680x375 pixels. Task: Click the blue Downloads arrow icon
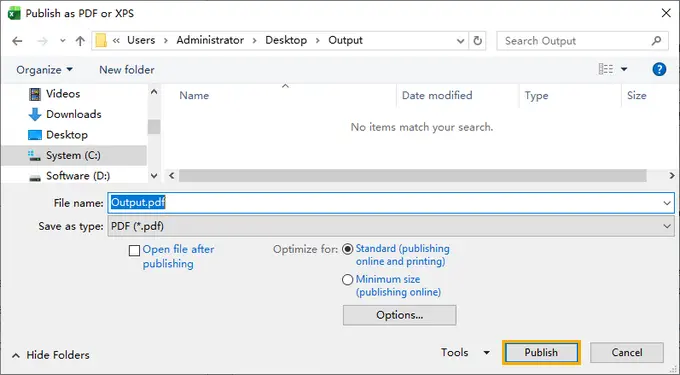click(x=35, y=114)
